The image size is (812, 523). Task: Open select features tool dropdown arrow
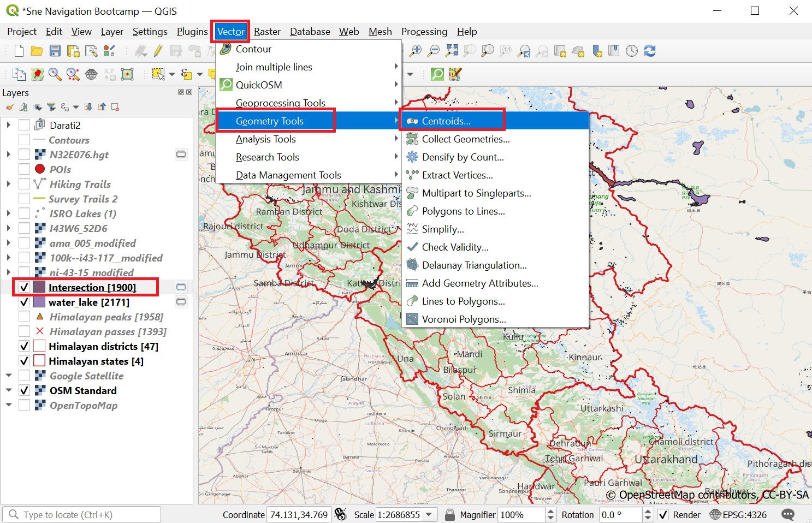click(171, 74)
